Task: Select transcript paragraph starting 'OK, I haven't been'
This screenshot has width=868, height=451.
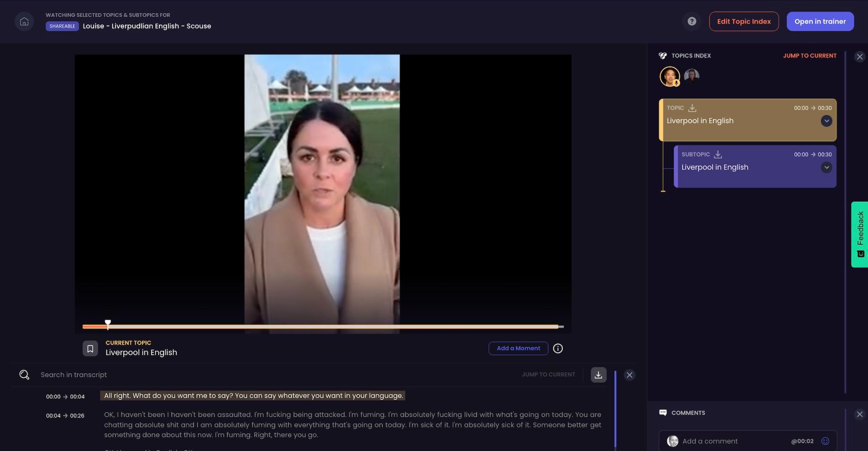Action: [353, 425]
